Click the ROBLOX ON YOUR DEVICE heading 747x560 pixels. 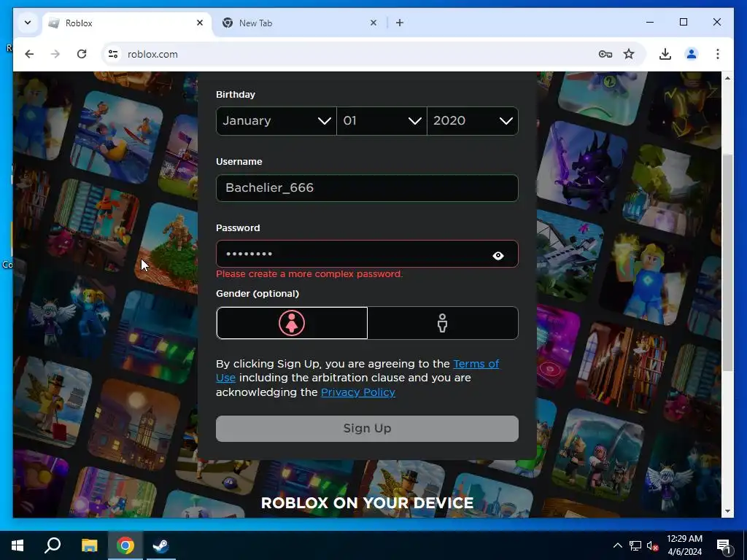pyautogui.click(x=368, y=503)
